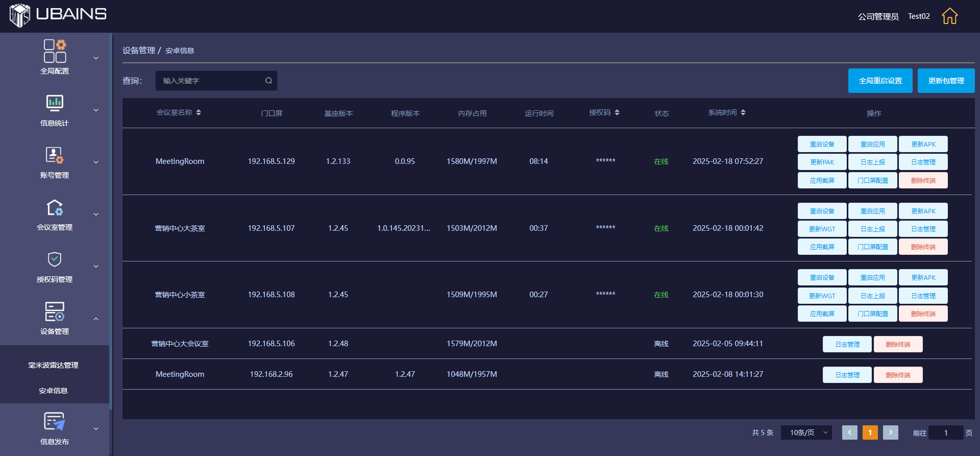Expand the 授权码管理 menu chevron

[x=96, y=266]
